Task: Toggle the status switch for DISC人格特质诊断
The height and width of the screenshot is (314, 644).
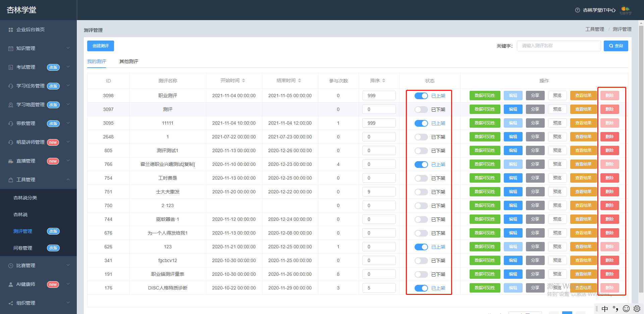Action: tap(421, 288)
